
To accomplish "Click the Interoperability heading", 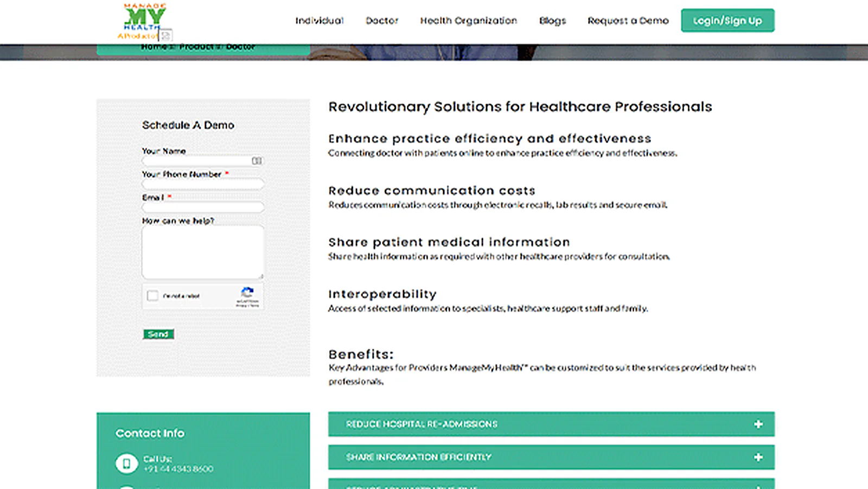I will click(382, 294).
